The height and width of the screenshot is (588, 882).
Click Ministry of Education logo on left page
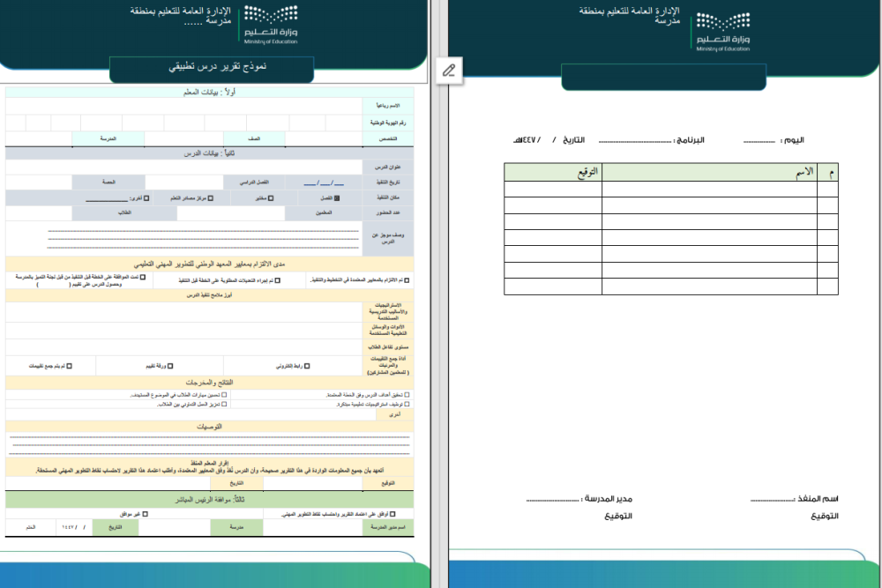pos(272,25)
